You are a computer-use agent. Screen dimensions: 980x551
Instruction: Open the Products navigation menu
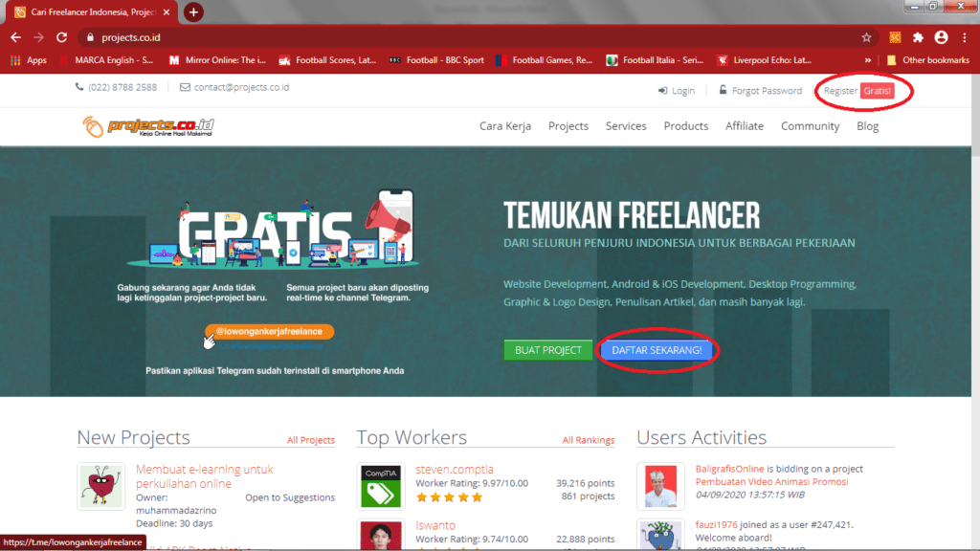point(685,125)
